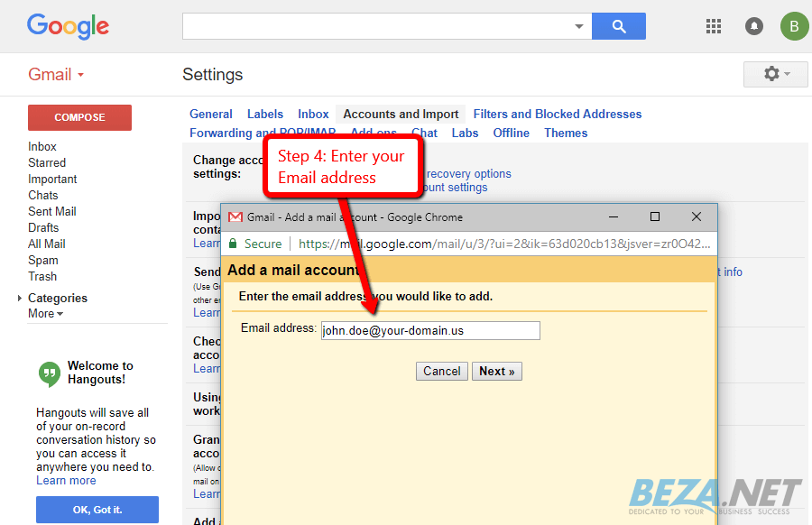812x525 pixels.
Task: Open the settings gear menu
Action: coord(775,74)
